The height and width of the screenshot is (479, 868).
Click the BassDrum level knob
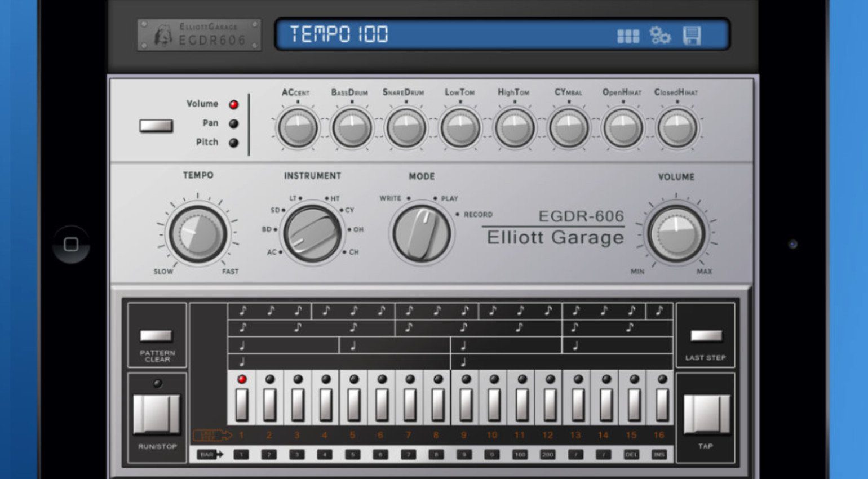(352, 128)
